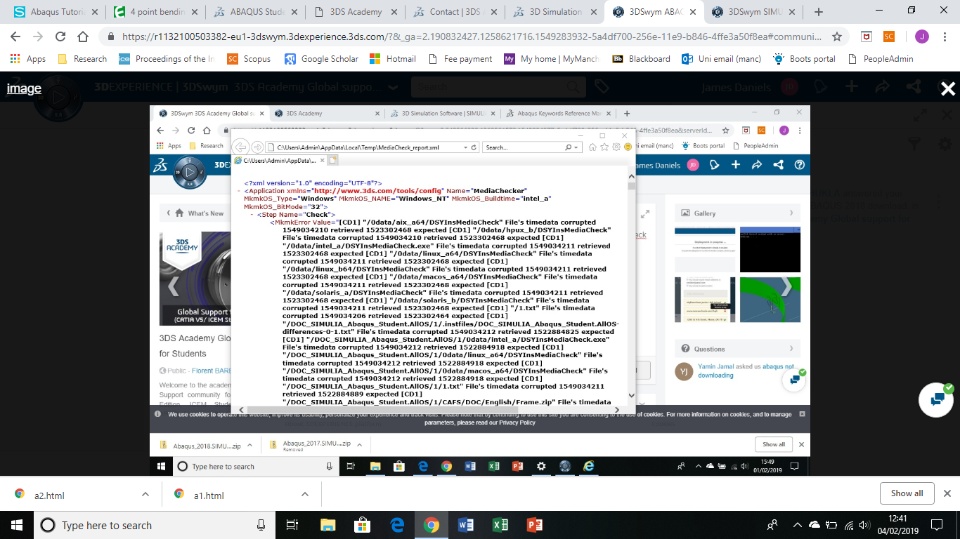Expand options for a1.html download
The height and width of the screenshot is (539, 960).
coord(305,494)
